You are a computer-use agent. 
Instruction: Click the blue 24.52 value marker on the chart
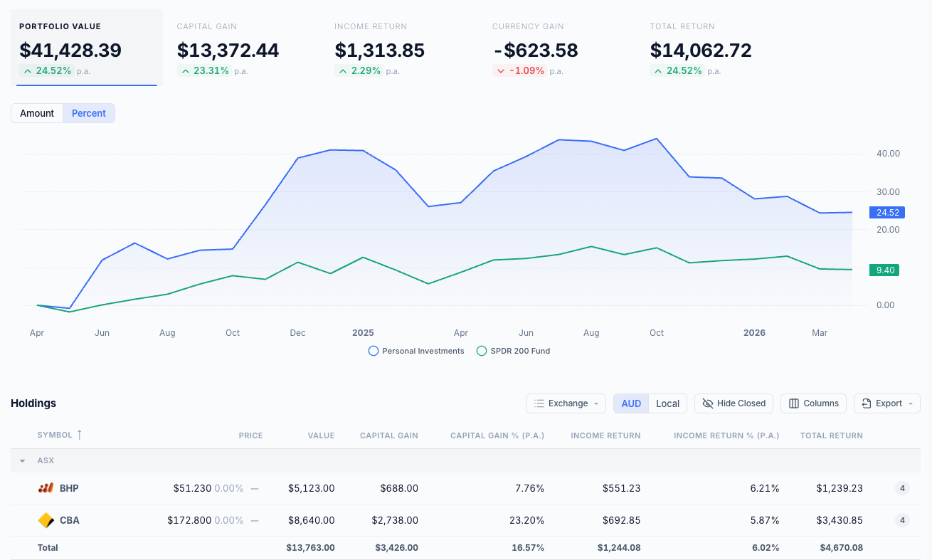pos(886,212)
